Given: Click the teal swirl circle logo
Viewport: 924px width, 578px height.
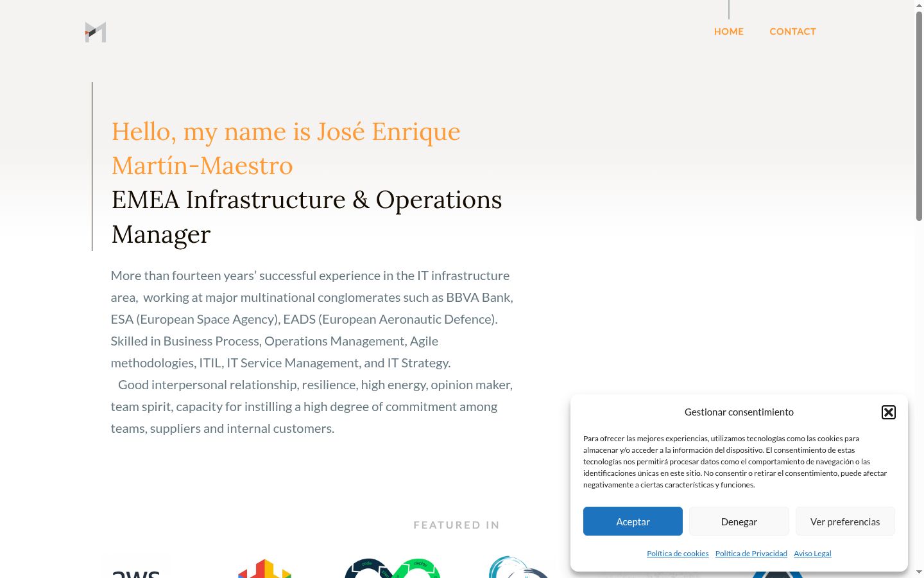Looking at the screenshot, I should [520, 567].
